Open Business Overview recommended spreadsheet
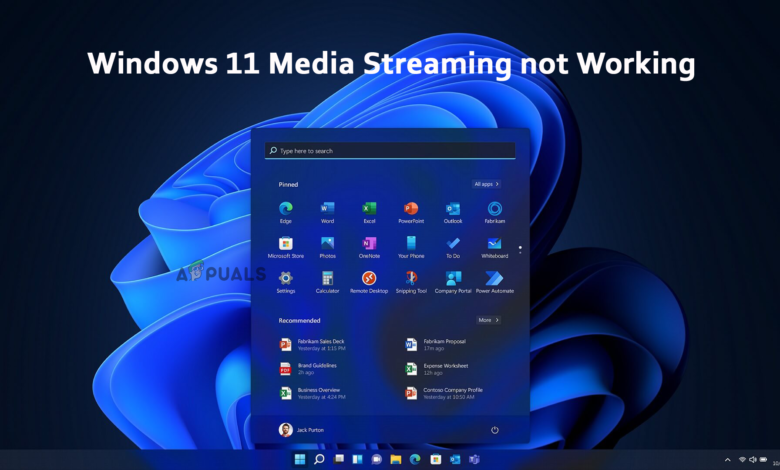The height and width of the screenshot is (470, 780). tap(313, 393)
